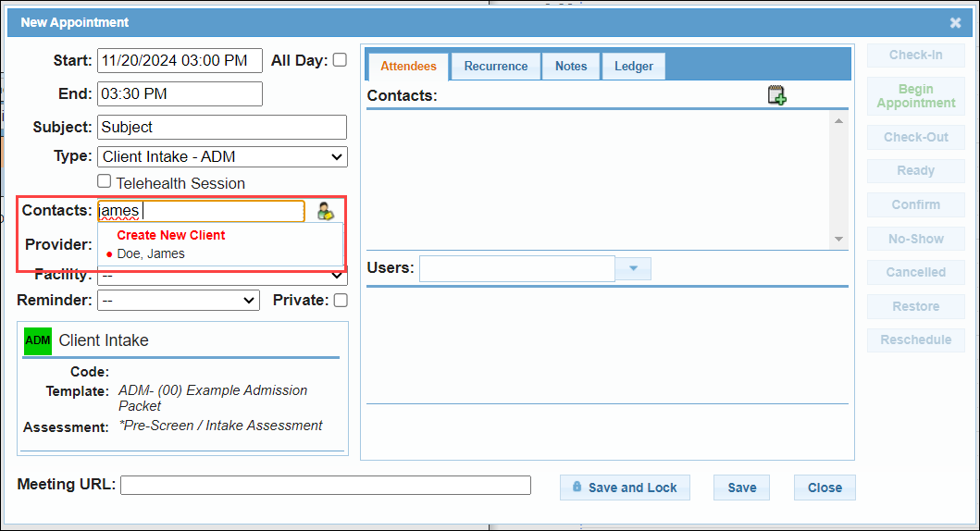Screen dimensions: 980x531
Task: Click the *Pre-Screen / Intake Assessment text
Action: 220,426
